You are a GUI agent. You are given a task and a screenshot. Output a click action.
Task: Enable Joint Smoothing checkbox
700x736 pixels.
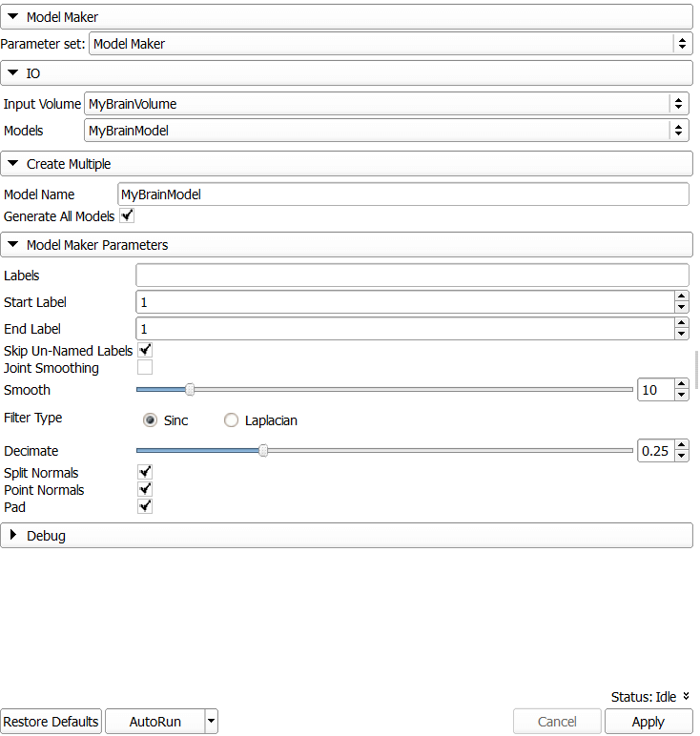pos(145,367)
